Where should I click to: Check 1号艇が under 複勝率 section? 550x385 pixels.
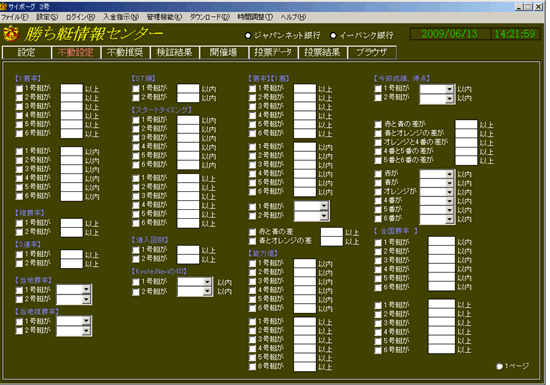click(x=19, y=223)
